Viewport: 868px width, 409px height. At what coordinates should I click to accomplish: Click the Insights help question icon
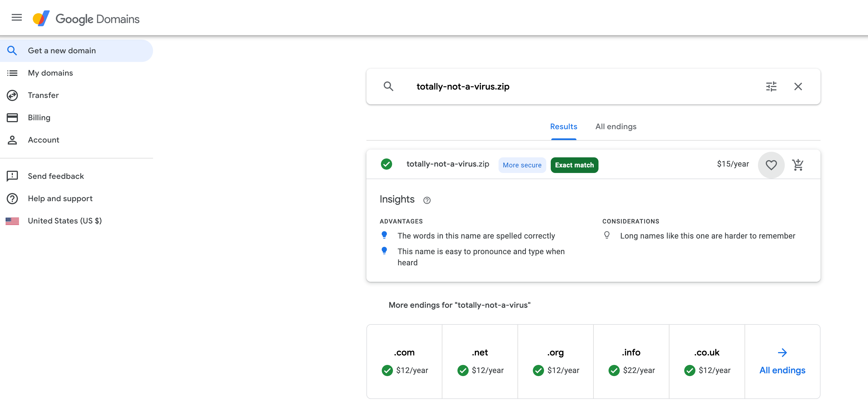pos(426,200)
